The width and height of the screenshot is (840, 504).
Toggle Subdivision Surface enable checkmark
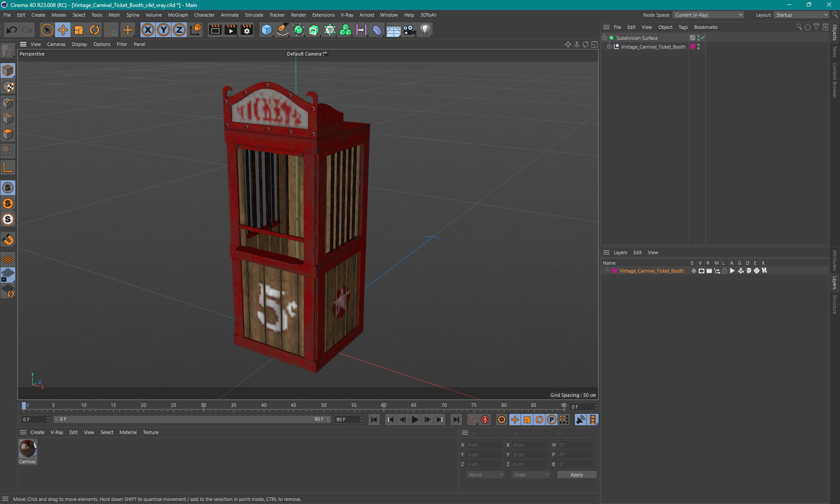(703, 38)
